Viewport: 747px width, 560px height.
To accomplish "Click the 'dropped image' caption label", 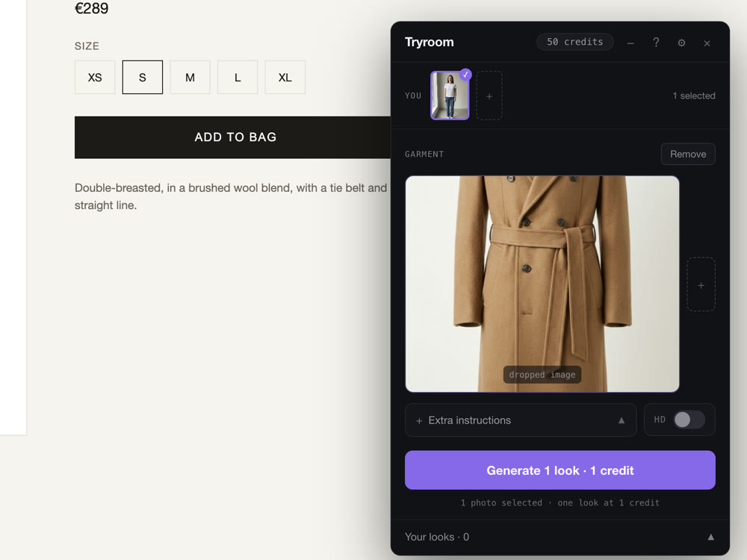I will pos(542,375).
